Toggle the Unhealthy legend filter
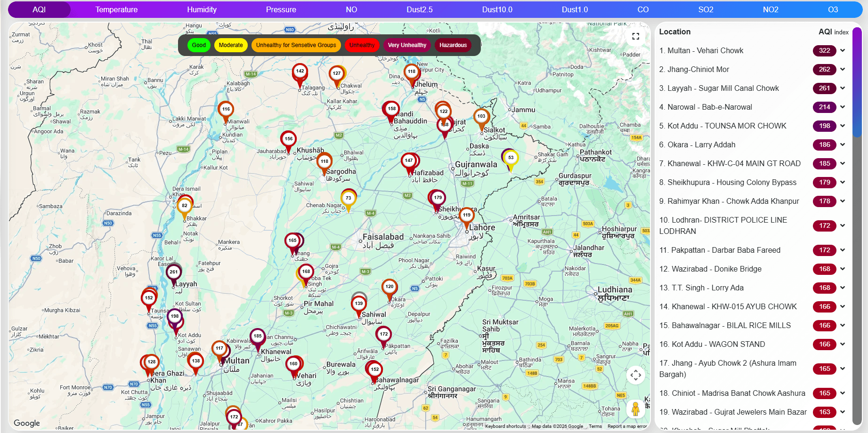This screenshot has height=433, width=868. [x=362, y=45]
